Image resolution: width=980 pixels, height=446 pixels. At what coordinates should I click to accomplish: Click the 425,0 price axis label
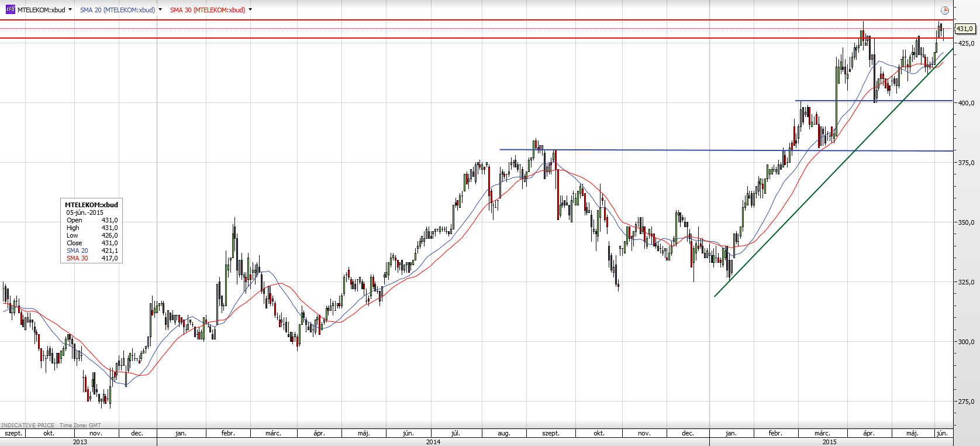(x=966, y=43)
